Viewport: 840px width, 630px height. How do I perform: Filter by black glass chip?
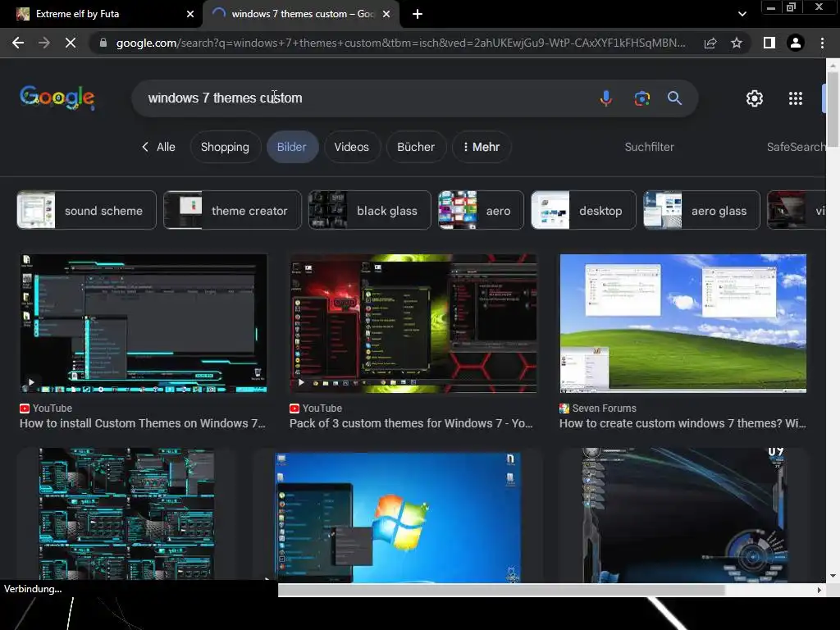[x=370, y=211]
